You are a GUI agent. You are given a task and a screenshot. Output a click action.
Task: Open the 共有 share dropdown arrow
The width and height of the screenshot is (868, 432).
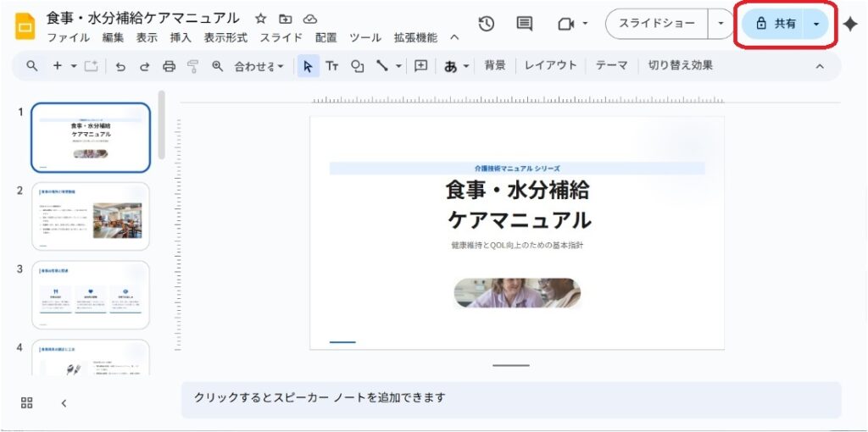(x=815, y=24)
